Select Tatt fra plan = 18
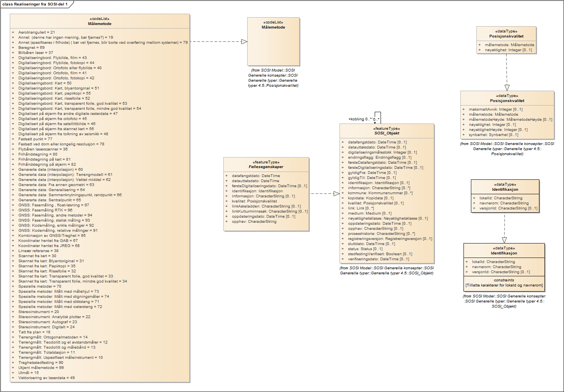This screenshot has height=392, width=564. click(34, 332)
